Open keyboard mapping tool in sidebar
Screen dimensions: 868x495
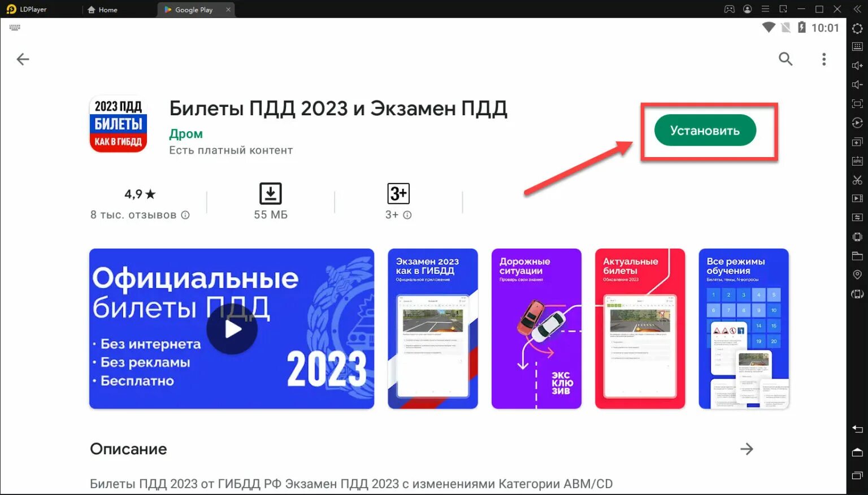point(857,47)
